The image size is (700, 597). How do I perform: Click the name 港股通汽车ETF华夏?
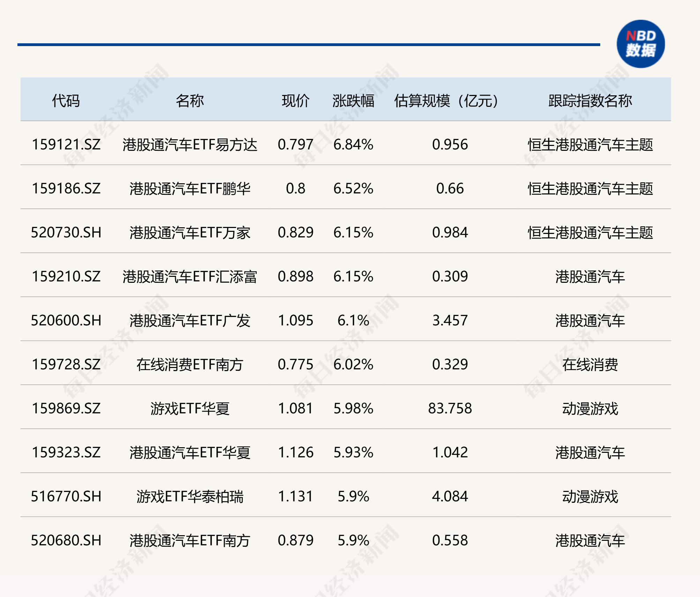tap(190, 452)
